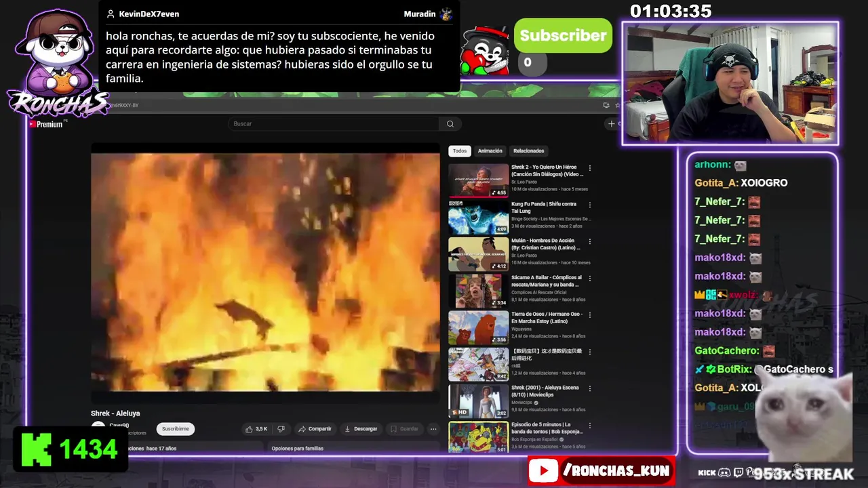Open the Bob Esponja episode thumbnail
This screenshot has height=488, width=868.
[x=478, y=438]
